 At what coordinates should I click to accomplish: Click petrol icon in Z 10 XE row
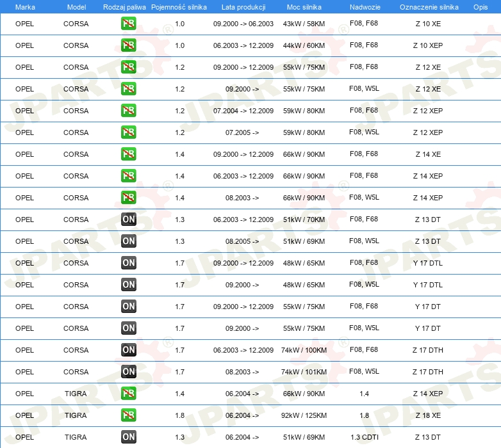tap(128, 24)
